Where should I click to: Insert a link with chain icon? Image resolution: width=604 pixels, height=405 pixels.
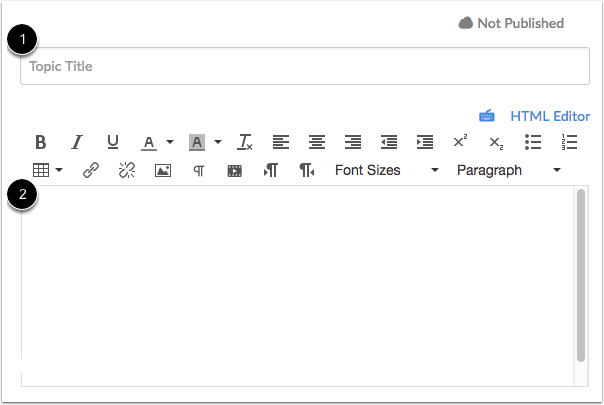(91, 170)
